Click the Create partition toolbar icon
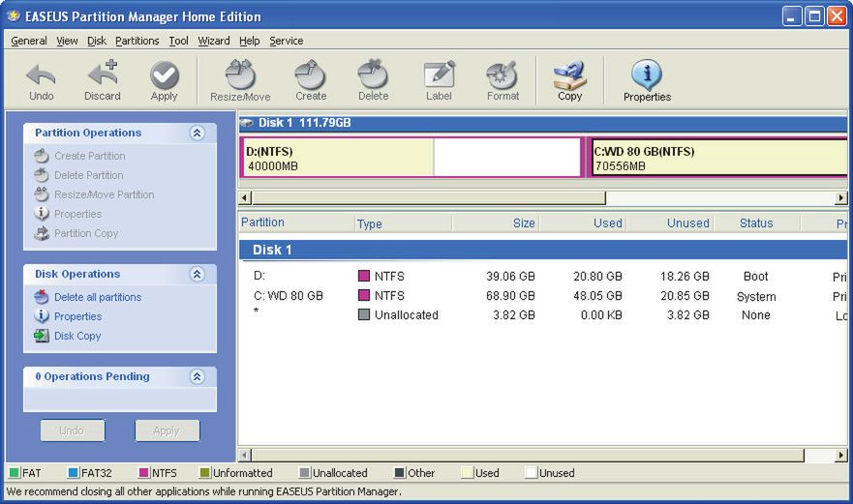 point(310,74)
